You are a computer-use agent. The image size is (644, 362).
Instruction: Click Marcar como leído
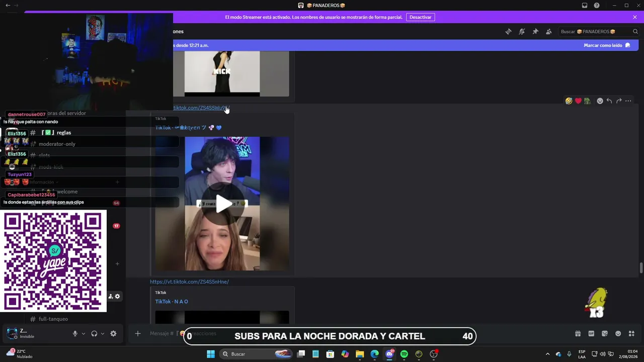point(607,45)
